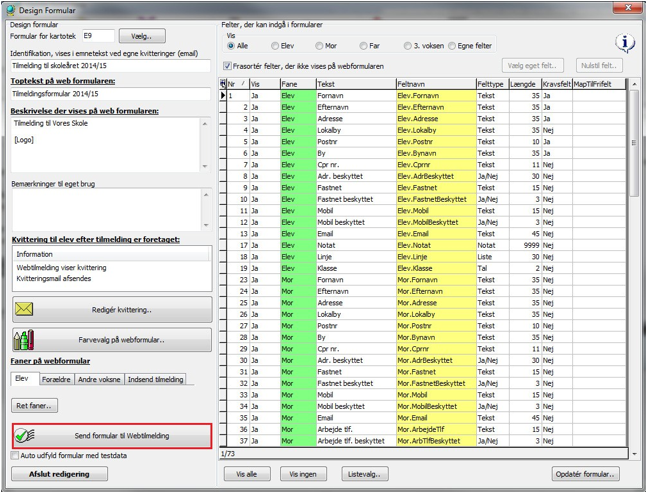Click the Vis alle button

coord(247,474)
